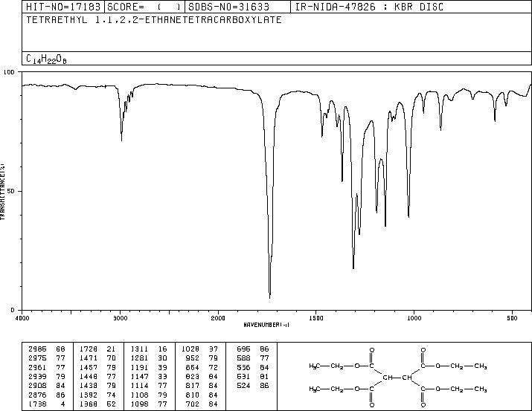Viewport: 532px width, 411px height.
Task: Select the compound name Tetraethyl ethanetetracarboxylate text
Action: [154, 20]
